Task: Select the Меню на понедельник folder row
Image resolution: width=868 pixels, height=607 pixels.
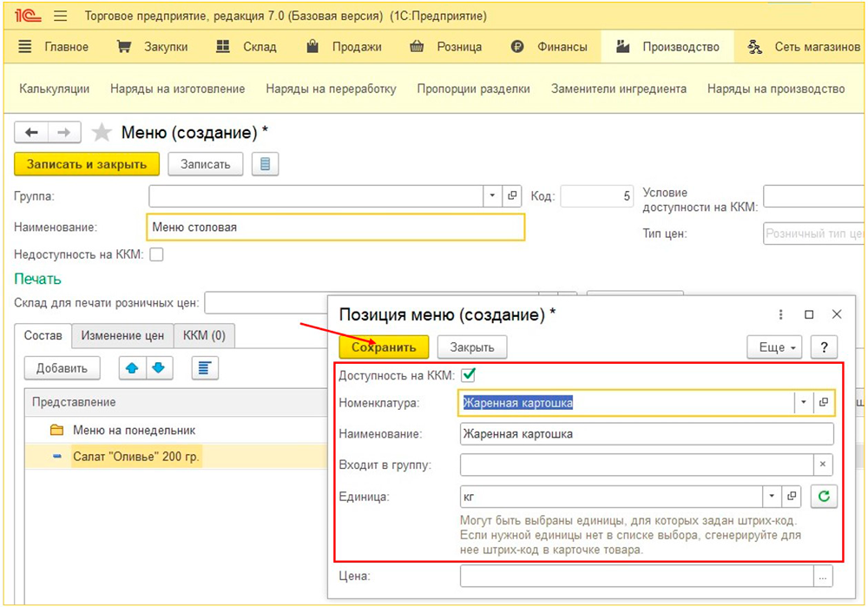Action: [134, 430]
